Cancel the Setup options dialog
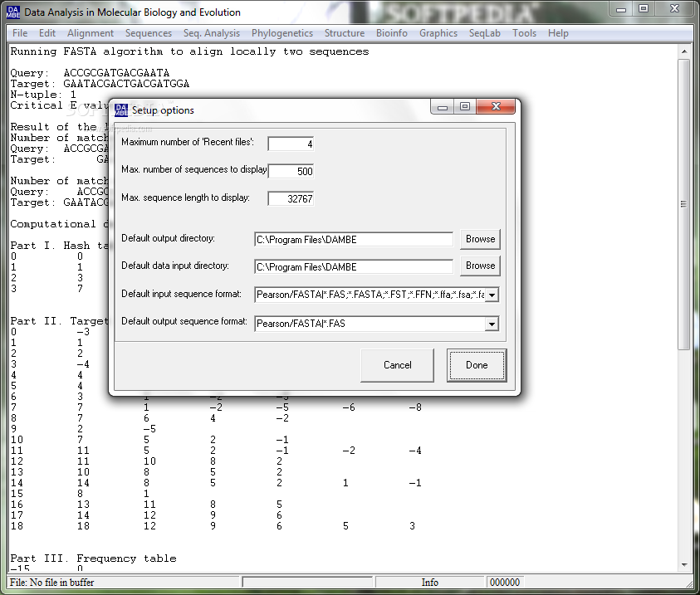 click(x=397, y=365)
